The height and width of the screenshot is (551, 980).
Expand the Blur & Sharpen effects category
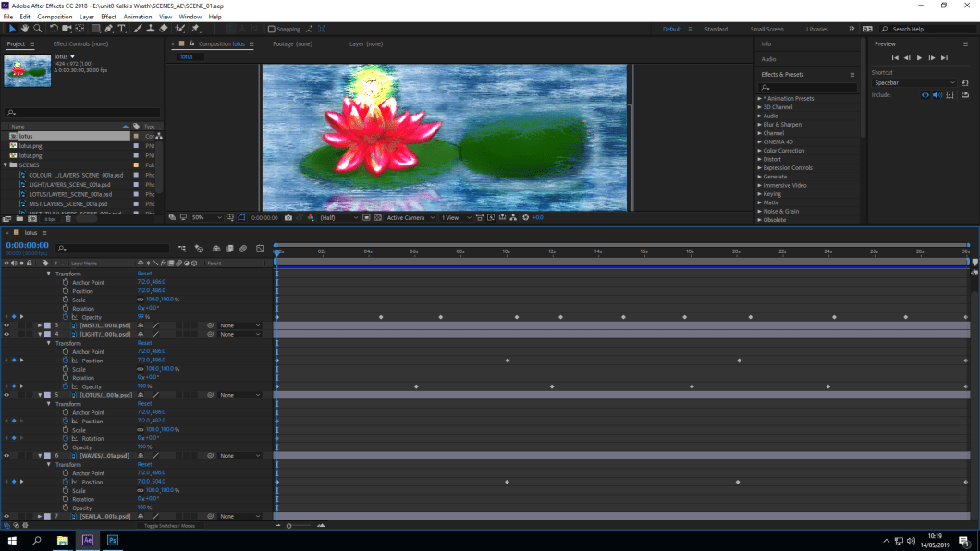[781, 124]
